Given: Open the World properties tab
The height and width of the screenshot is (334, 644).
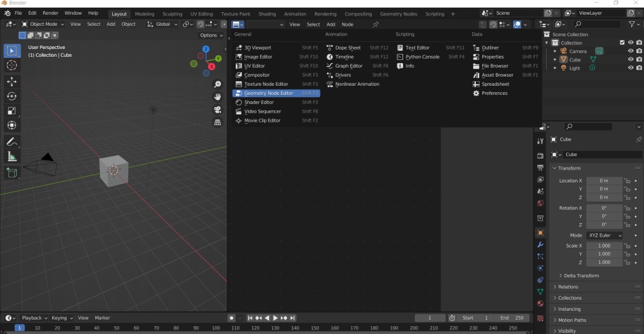Looking at the screenshot, I should click(540, 203).
